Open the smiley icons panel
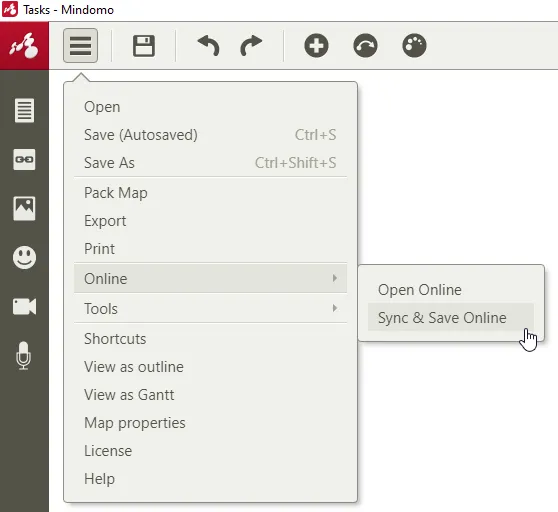The height and width of the screenshot is (512, 558). click(25, 257)
